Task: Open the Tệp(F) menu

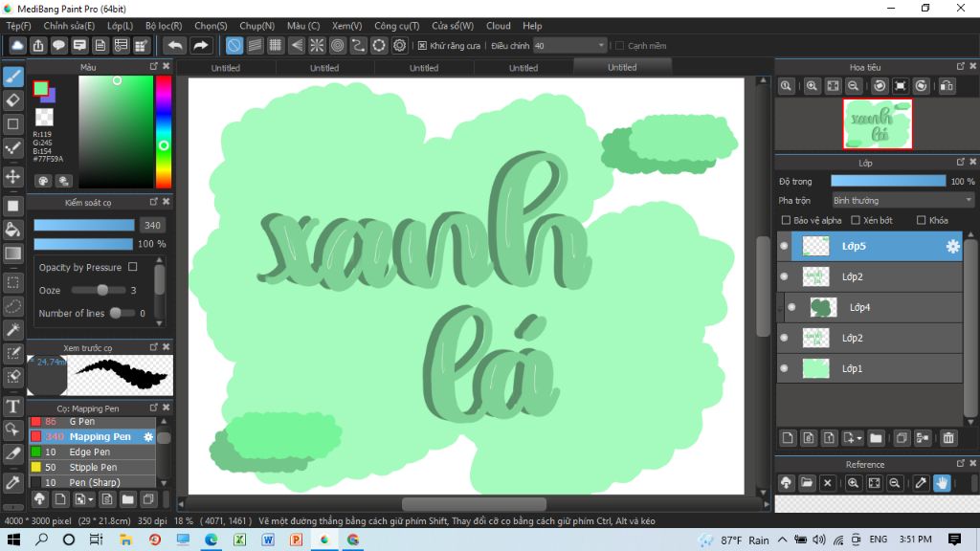Action: coord(19,26)
